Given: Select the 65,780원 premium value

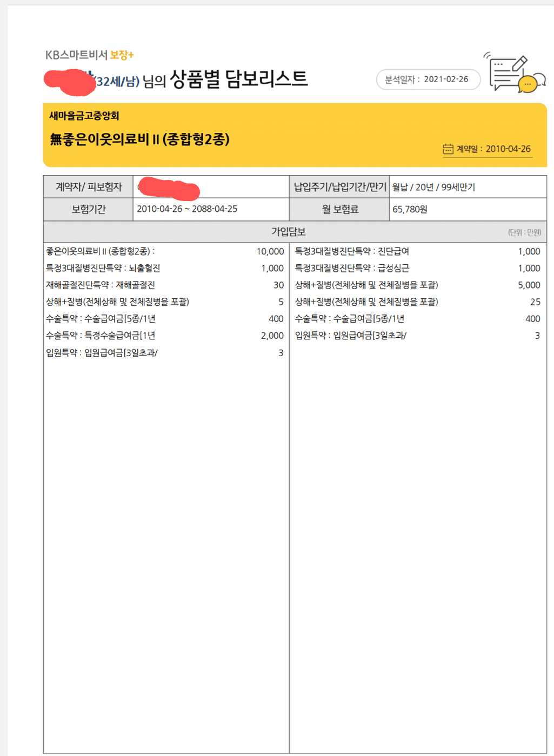Looking at the screenshot, I should coord(410,210).
